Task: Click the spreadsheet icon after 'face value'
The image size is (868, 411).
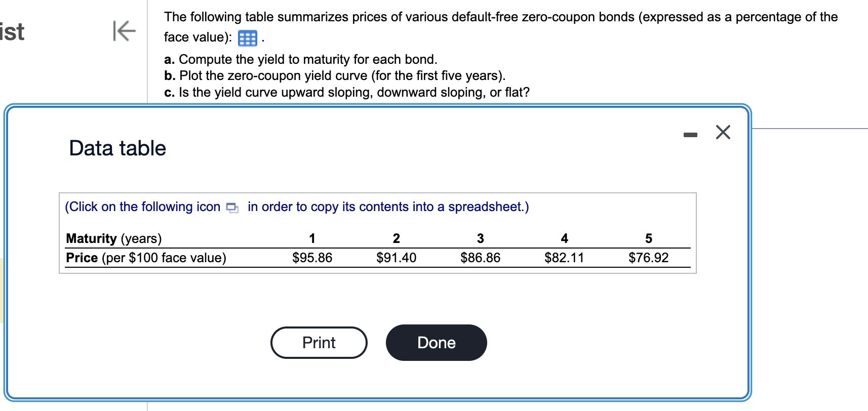Action: pyautogui.click(x=247, y=38)
